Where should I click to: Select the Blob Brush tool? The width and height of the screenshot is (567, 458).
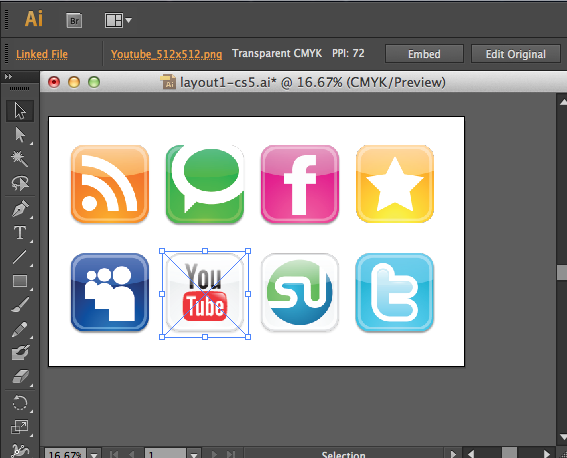(20, 353)
